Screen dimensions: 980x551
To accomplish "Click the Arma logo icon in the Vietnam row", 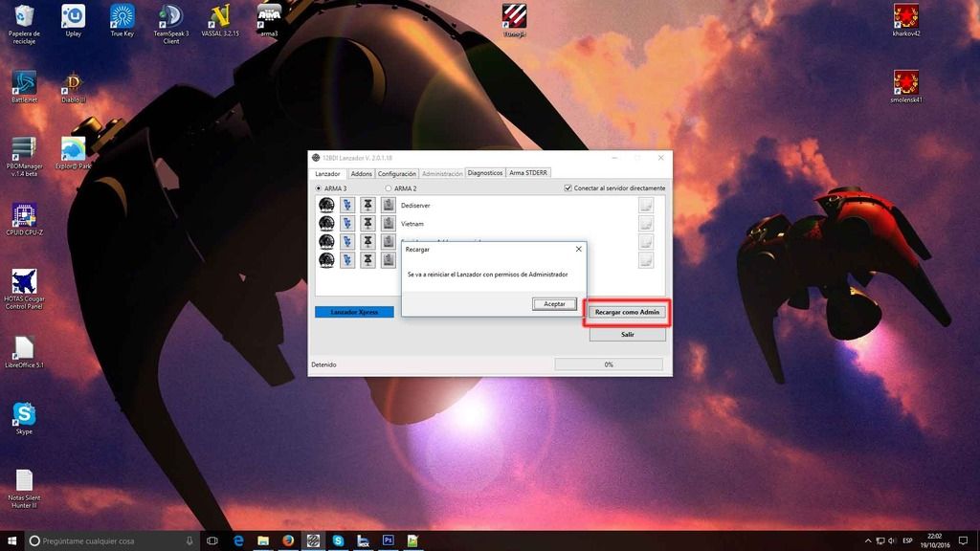I will pos(326,223).
